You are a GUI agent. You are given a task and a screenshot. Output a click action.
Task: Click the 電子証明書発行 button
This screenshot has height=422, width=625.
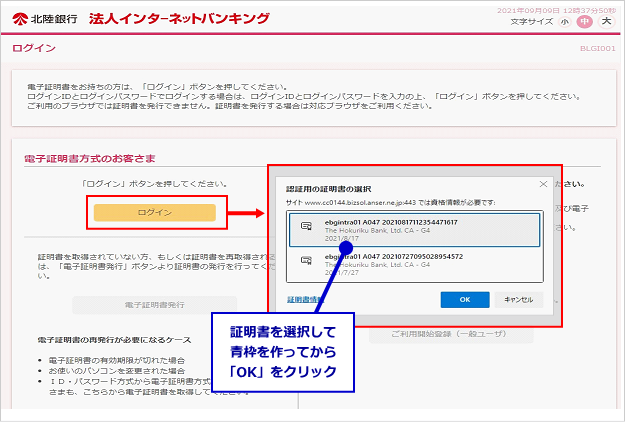pos(155,305)
